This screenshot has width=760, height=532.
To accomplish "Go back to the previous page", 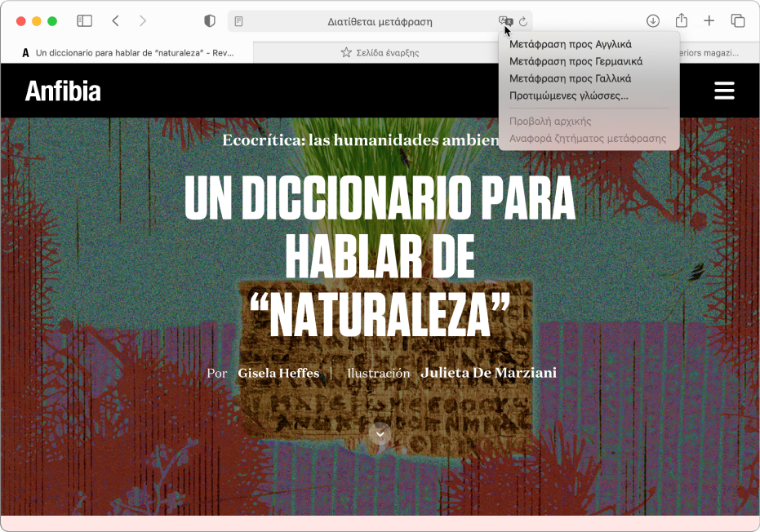I will click(x=115, y=21).
